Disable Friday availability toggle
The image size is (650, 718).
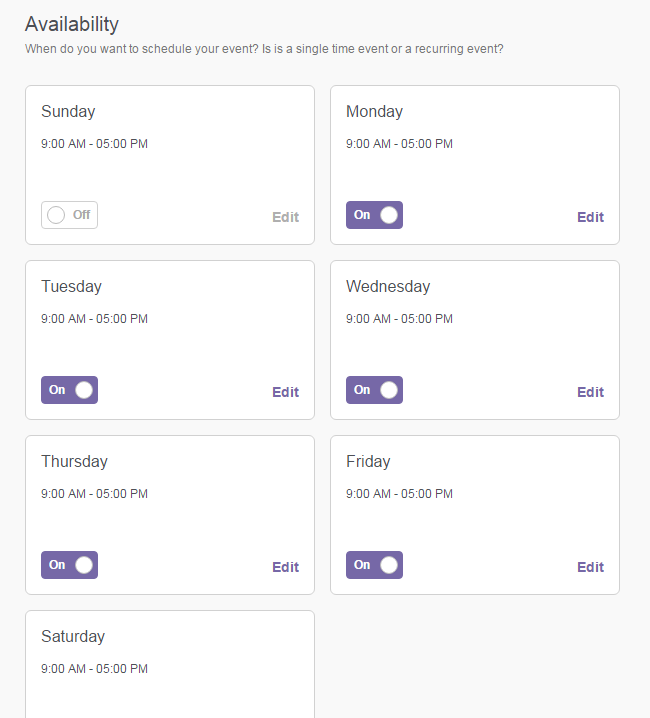pos(374,565)
